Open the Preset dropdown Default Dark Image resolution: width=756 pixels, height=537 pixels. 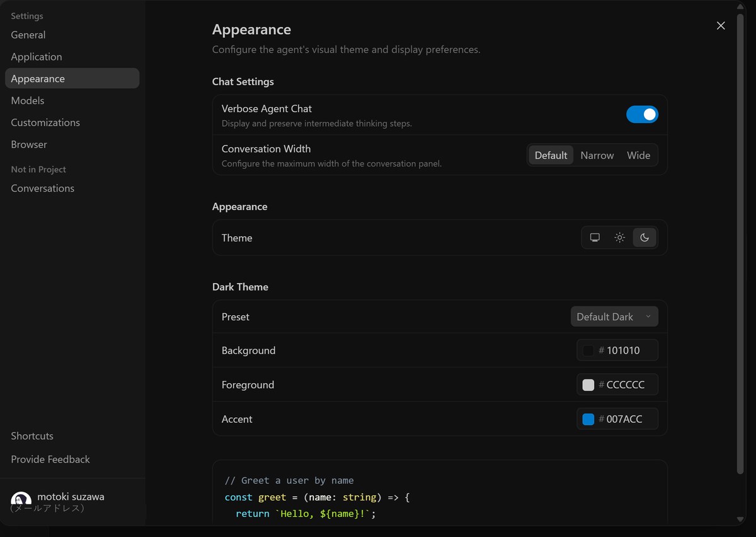point(614,316)
